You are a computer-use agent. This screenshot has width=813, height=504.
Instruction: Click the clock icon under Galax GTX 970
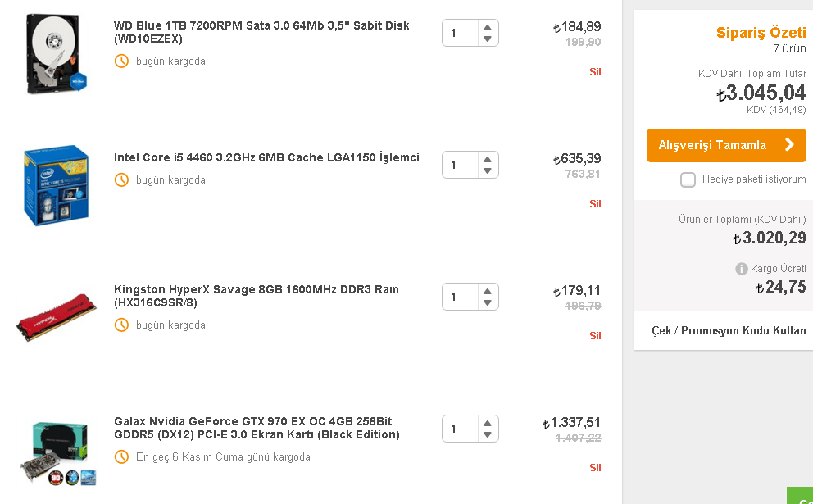121,457
